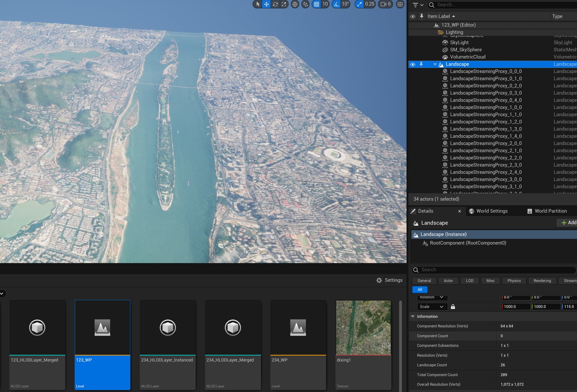Select the Lighting folder in Outliner
Viewport: 577px width, 392px height.
pyautogui.click(x=454, y=32)
